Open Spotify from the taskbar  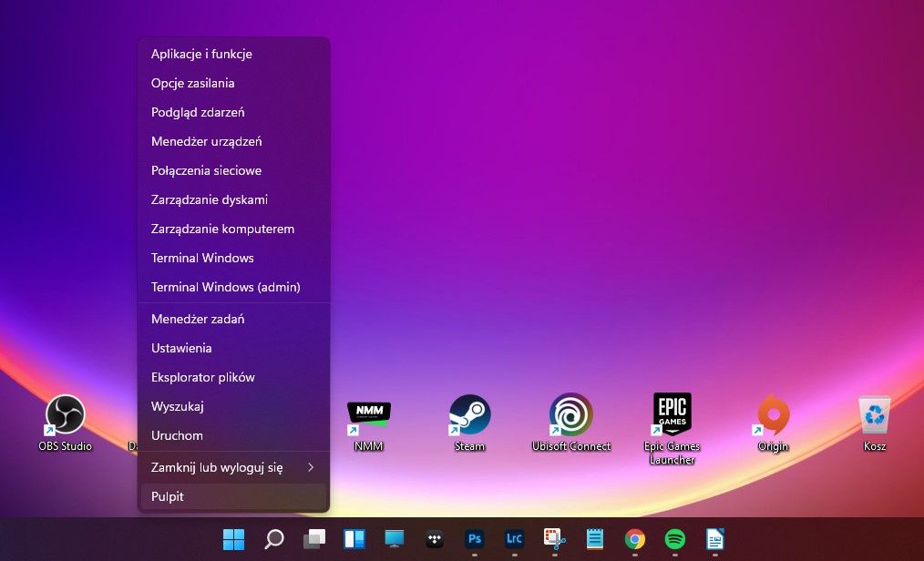coord(674,539)
